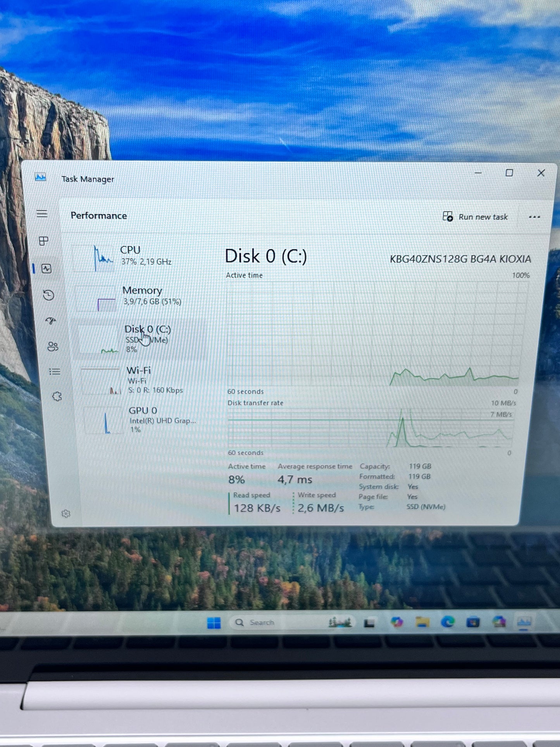Screen dimensions: 560x747
Task: Maximize the Task Manager window
Action: tap(509, 173)
